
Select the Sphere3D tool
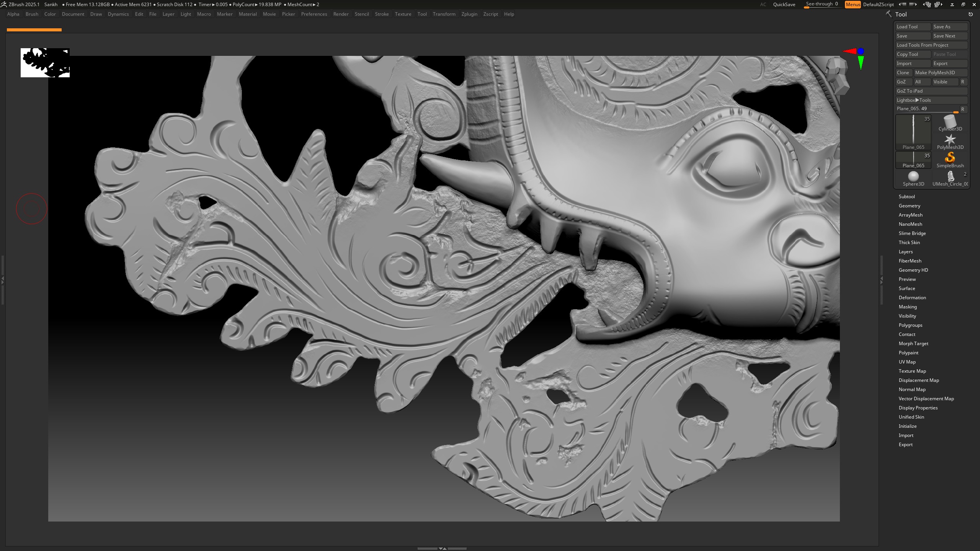[913, 178]
